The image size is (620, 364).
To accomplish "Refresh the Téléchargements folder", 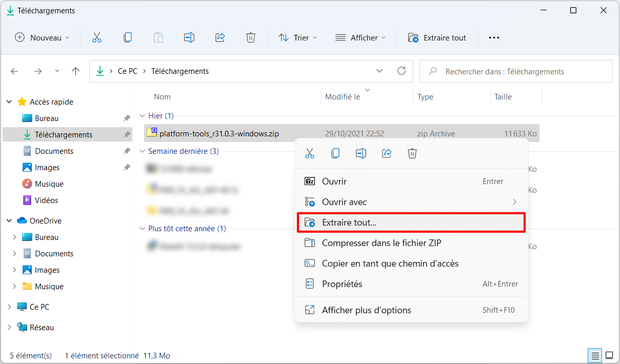I will 402,71.
